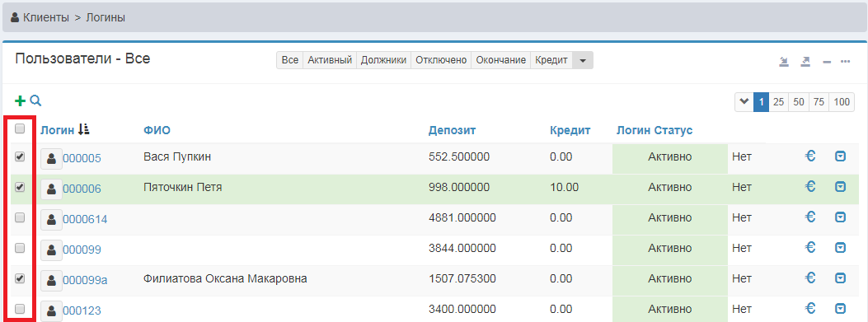Open row actions menu for login 000099

click(840, 248)
